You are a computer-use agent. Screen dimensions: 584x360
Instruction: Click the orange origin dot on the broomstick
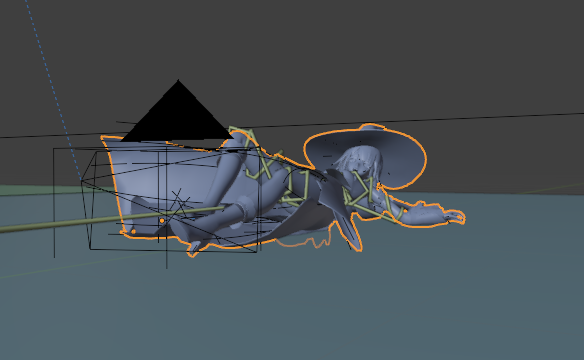point(162,221)
